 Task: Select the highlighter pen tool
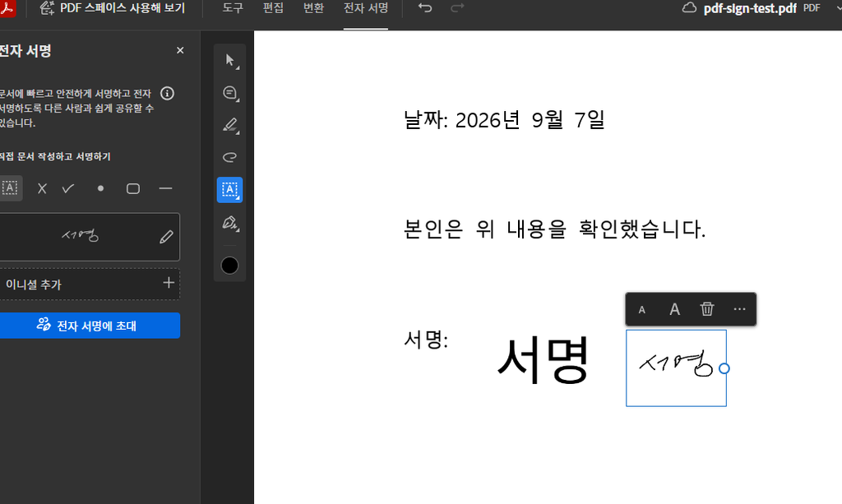click(230, 126)
